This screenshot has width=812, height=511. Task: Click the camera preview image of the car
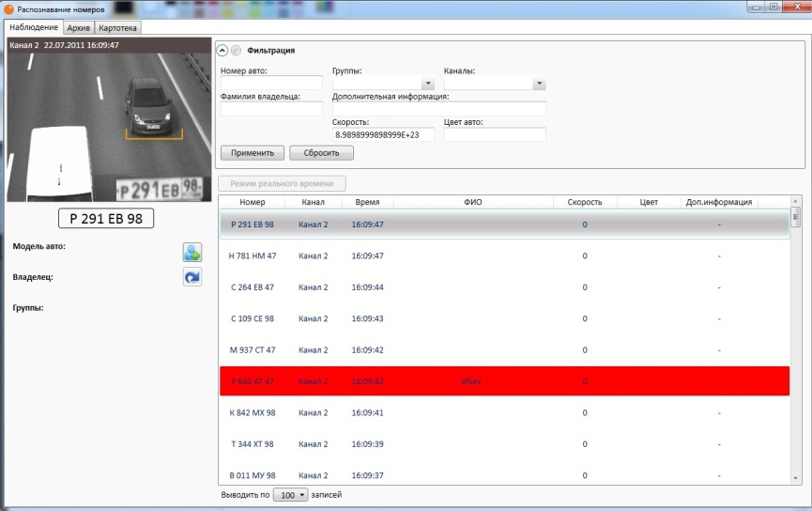pyautogui.click(x=109, y=119)
